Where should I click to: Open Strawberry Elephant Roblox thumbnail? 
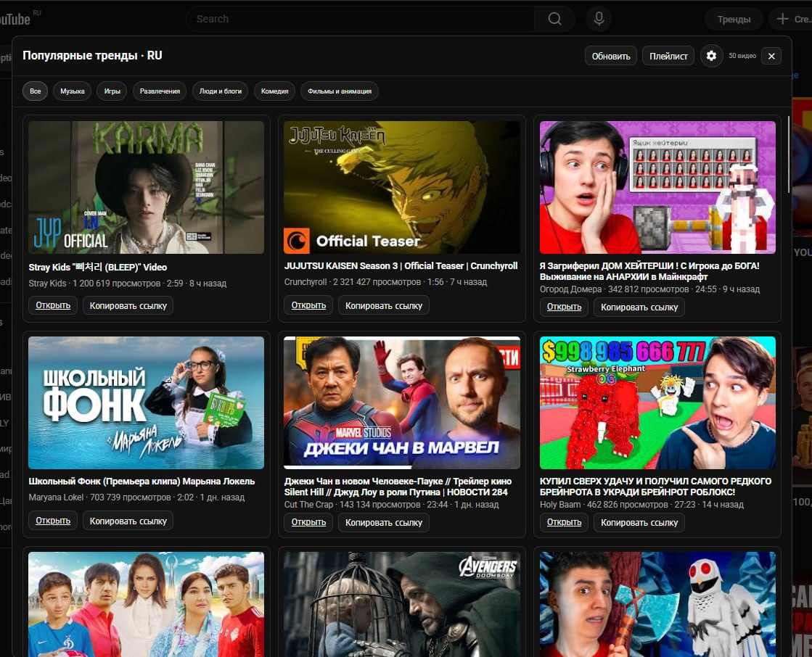click(657, 402)
